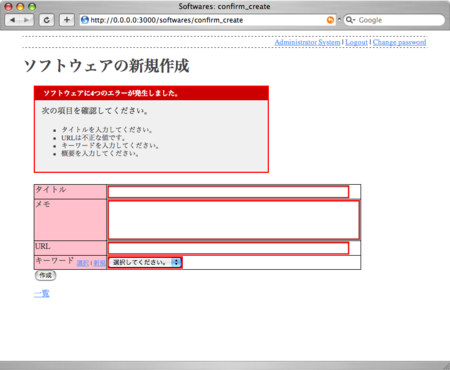
Task: Focus the URL address bar
Action: click(207, 20)
